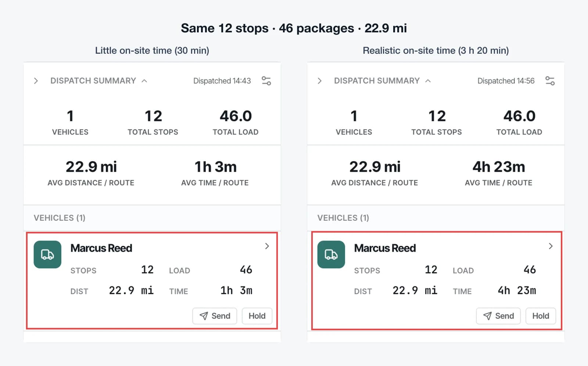Click Marcus Reed name in 4h 23m card
Image resolution: width=588 pixels, height=366 pixels.
[385, 248]
